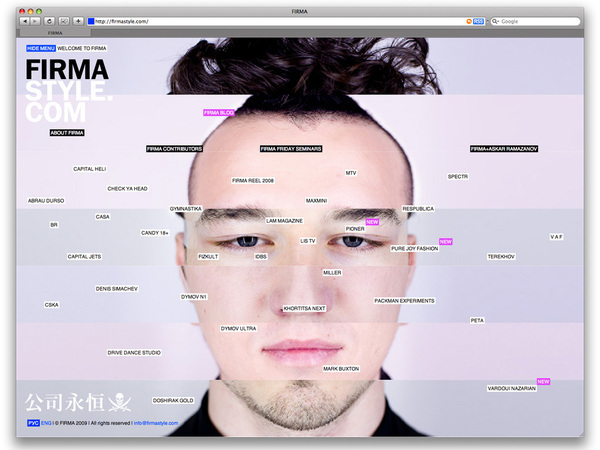
Task: Open the CSKA project label
Action: click(52, 305)
